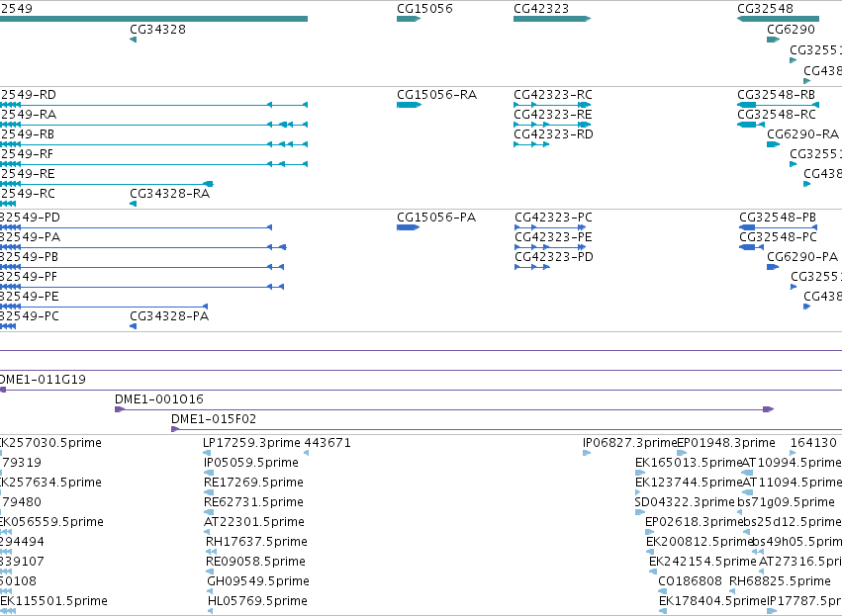
Task: Select the 443671 EST label
Action: [x=327, y=443]
